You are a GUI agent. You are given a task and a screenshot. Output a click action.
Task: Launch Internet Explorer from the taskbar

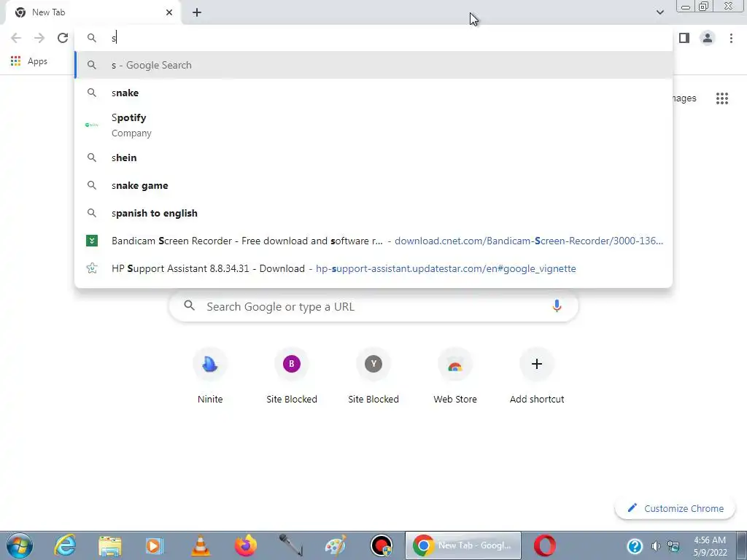(x=65, y=545)
